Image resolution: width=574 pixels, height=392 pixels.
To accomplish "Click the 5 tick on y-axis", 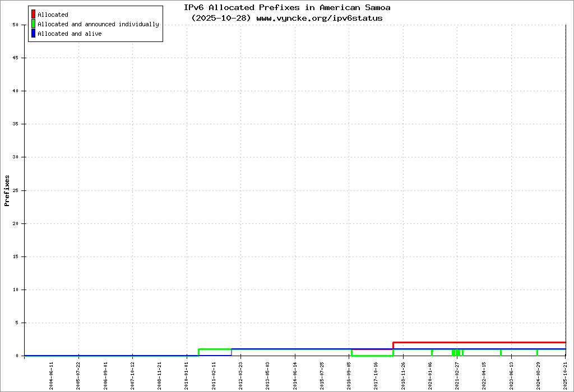I will click(17, 323).
